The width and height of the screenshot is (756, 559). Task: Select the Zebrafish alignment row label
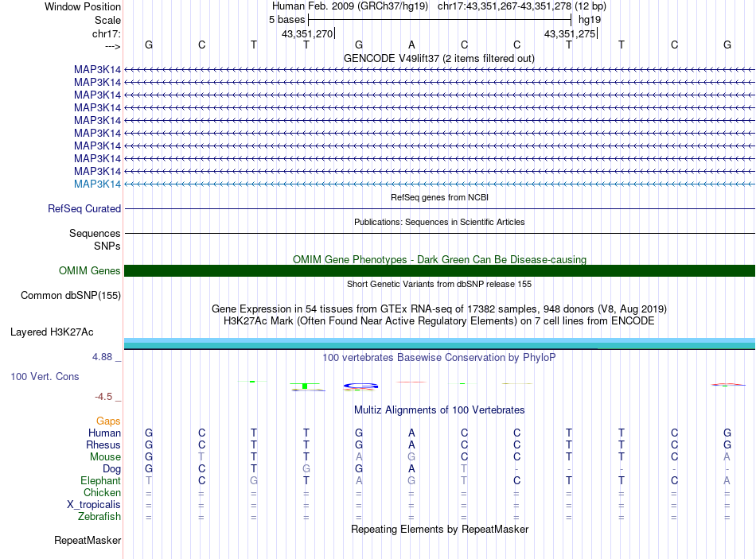tap(99, 516)
